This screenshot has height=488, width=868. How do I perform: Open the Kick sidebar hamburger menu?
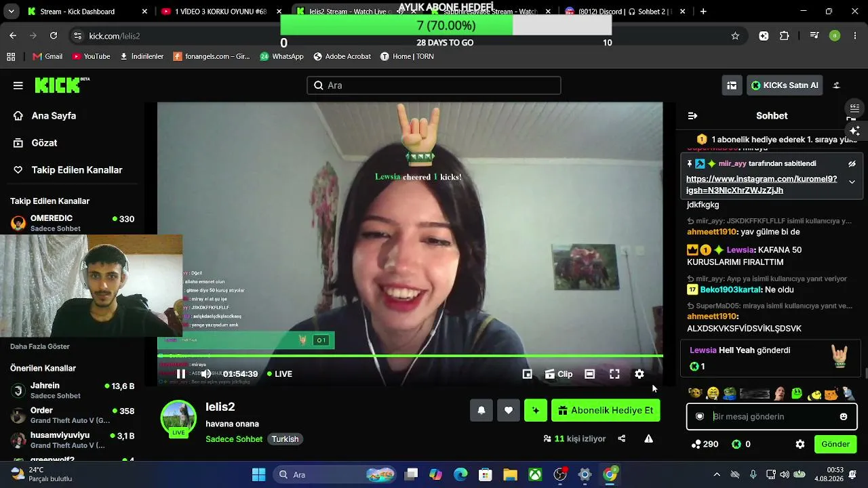[x=18, y=85]
